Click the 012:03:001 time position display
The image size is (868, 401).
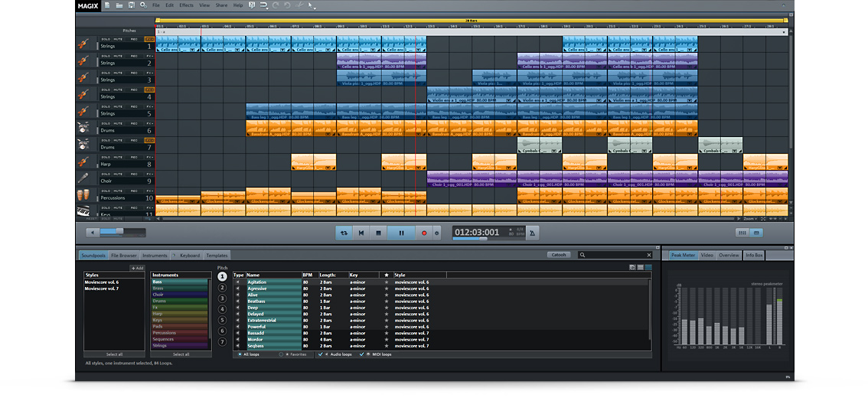[x=477, y=233]
